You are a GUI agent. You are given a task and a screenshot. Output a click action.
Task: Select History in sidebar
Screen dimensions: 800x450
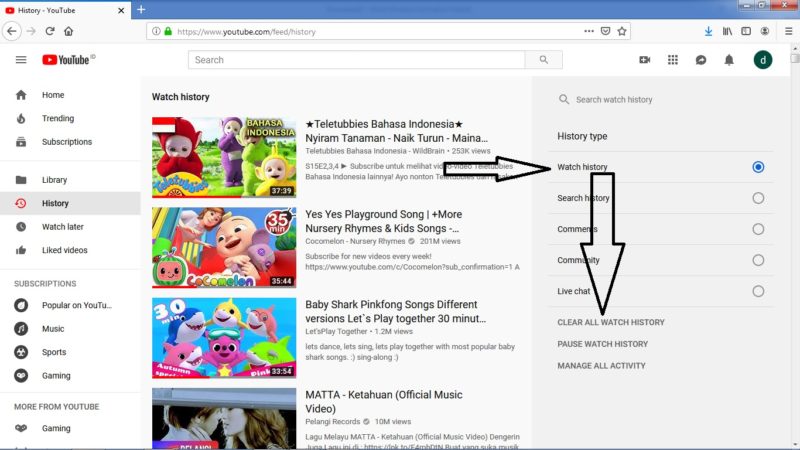pos(70,203)
